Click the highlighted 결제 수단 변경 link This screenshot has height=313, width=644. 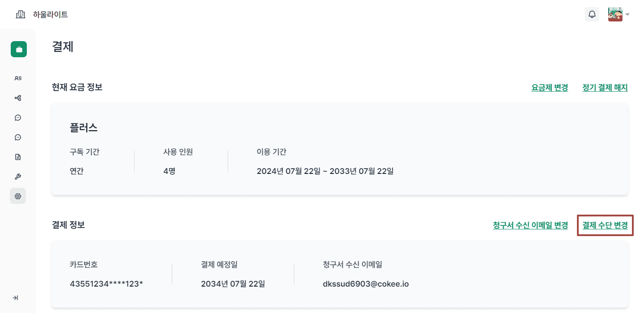605,225
